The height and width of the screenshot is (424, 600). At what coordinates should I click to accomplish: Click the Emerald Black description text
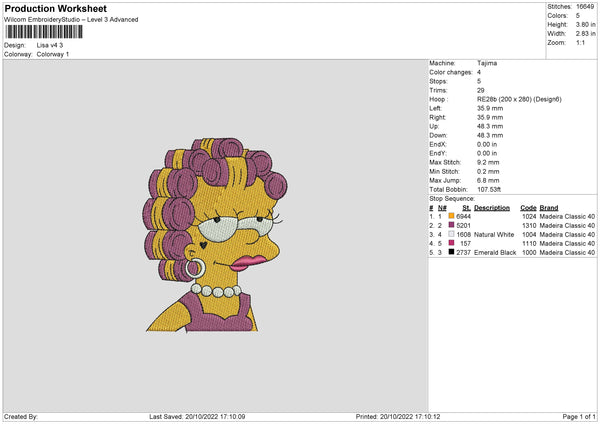[495, 253]
